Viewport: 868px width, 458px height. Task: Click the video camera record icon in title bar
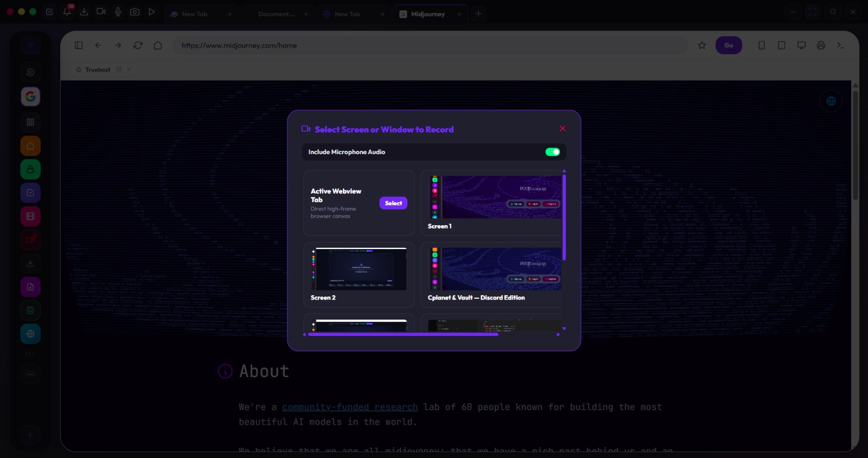pos(101,12)
